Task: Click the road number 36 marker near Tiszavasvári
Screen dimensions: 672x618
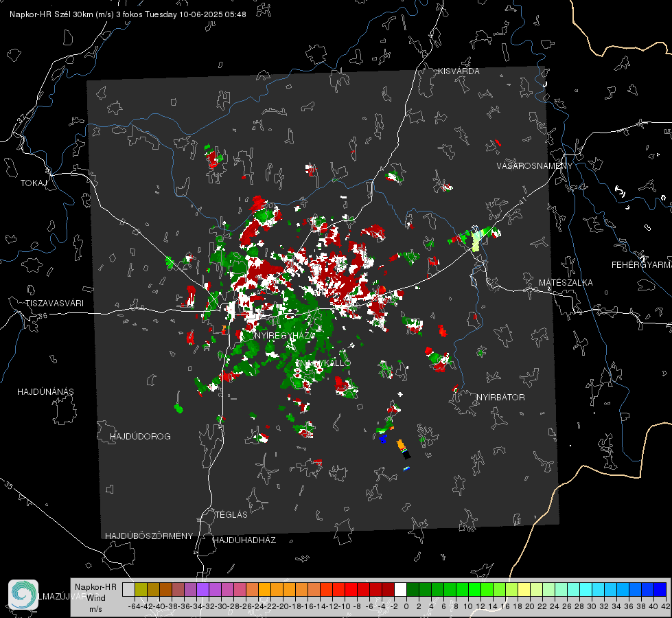Action: 43,316
